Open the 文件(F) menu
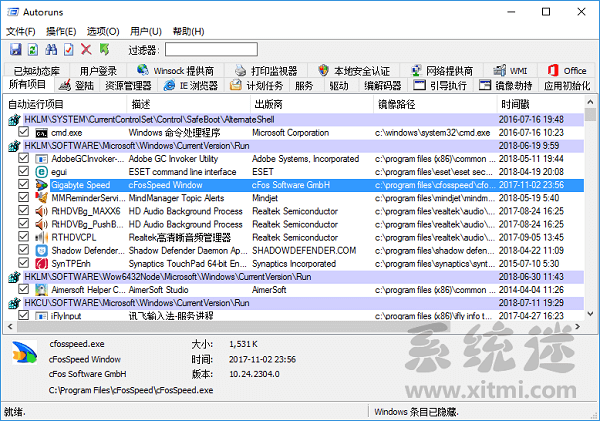Screen dimensions: 600x421 coord(21,31)
